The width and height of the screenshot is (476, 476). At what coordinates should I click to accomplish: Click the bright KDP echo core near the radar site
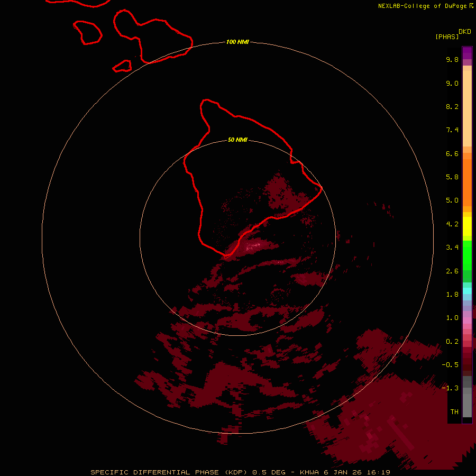click(253, 245)
